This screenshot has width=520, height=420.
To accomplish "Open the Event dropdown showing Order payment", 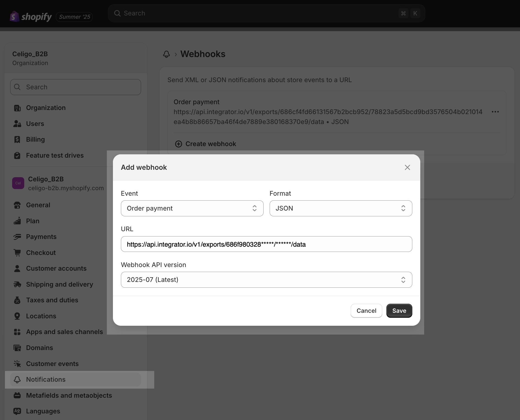I will [x=192, y=208].
